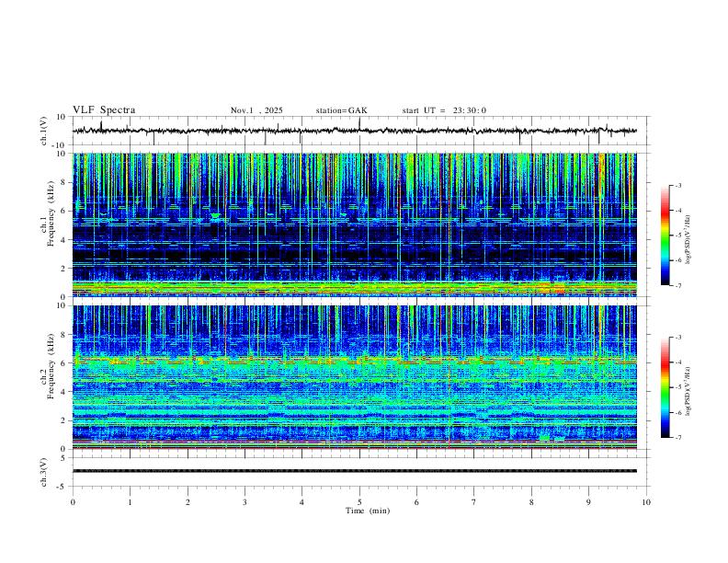Select the "ch.1(V)" axis label
This screenshot has width=728, height=563.
(x=44, y=131)
